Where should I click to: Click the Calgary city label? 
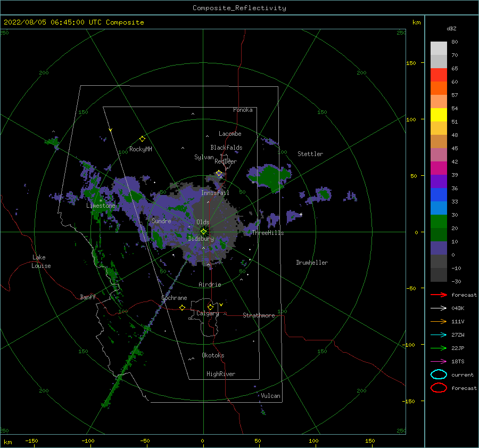[x=208, y=313]
